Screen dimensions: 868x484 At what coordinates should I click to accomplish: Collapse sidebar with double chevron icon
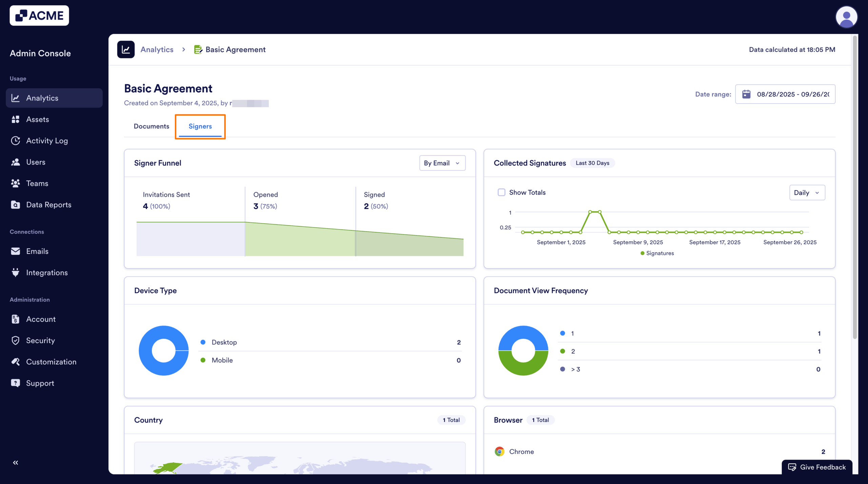(16, 462)
